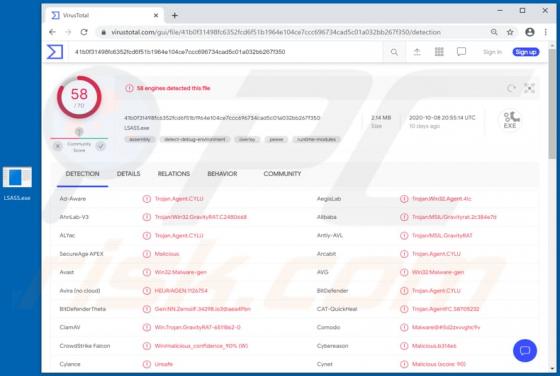Viewport: 560px width, 376px height.
Task: Click the browser address bar URL
Action: pos(276,32)
